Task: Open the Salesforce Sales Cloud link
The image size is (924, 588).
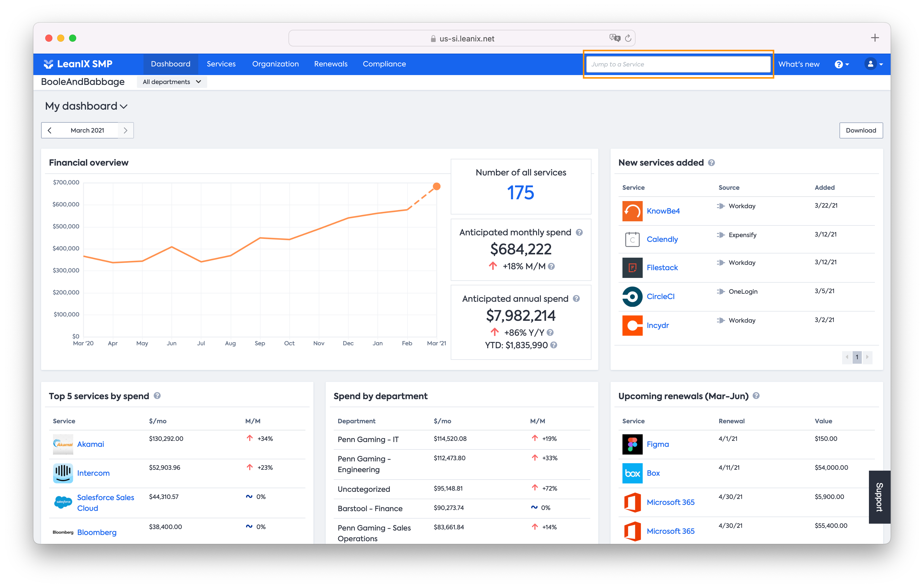Action: pyautogui.click(x=105, y=503)
